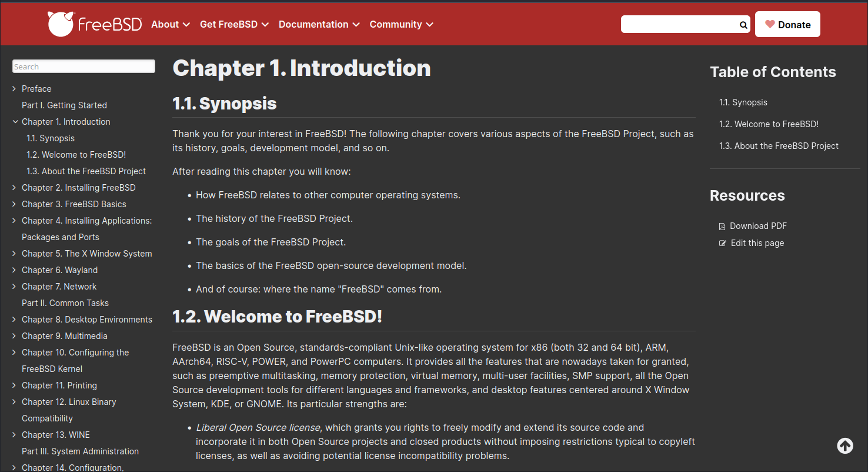Click the PDF file icon under Resources
Image resolution: width=868 pixels, height=472 pixels.
[x=722, y=227]
